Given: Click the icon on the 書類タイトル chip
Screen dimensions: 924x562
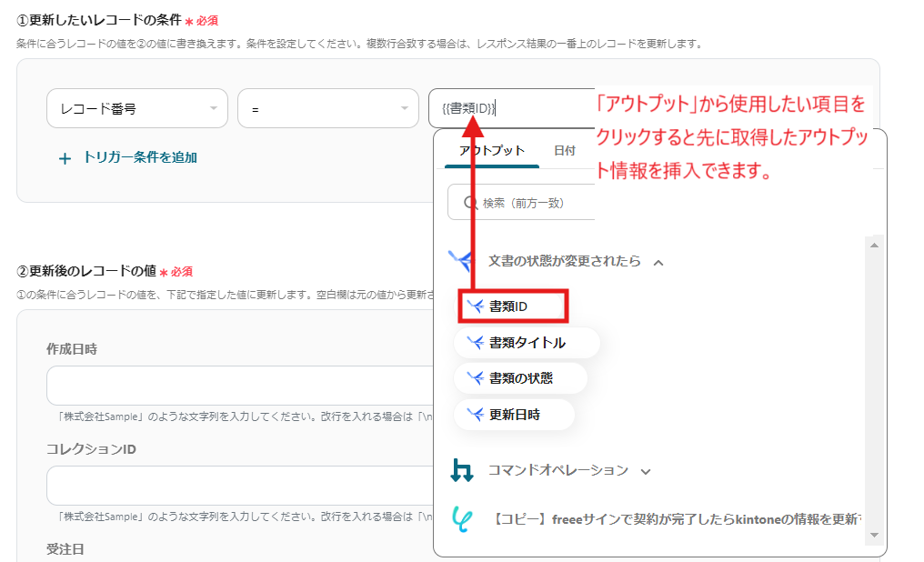Looking at the screenshot, I should click(x=474, y=343).
